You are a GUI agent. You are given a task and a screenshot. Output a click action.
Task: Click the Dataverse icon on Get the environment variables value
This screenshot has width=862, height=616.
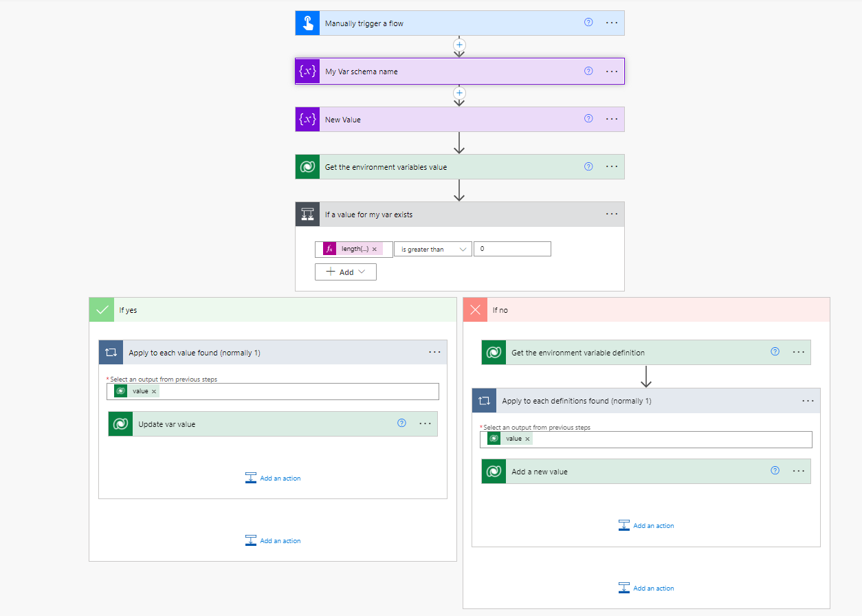pyautogui.click(x=307, y=166)
